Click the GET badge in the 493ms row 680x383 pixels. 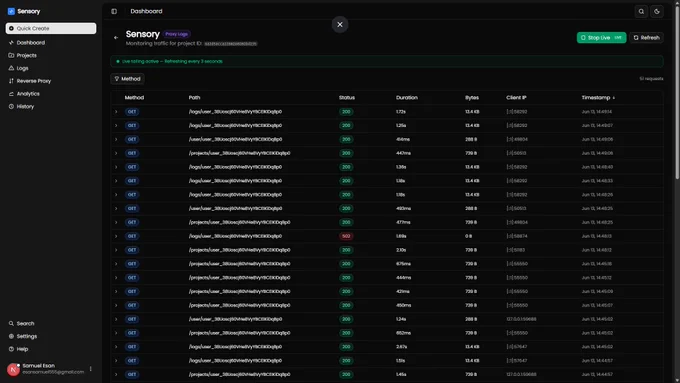132,209
